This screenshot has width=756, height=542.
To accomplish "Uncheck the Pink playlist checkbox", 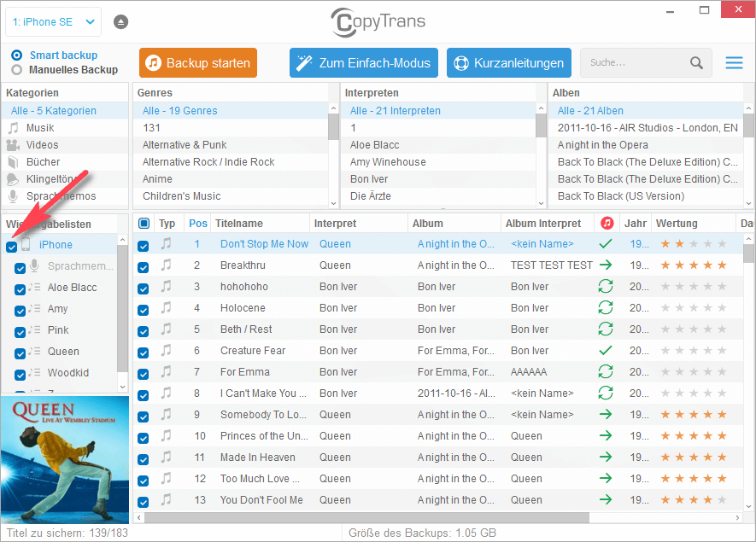I will 20,332.
